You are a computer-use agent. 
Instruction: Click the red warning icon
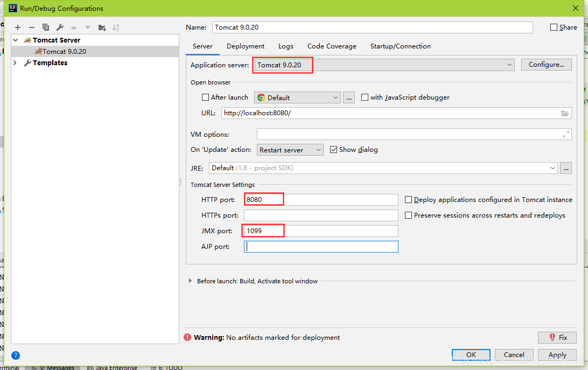click(187, 337)
